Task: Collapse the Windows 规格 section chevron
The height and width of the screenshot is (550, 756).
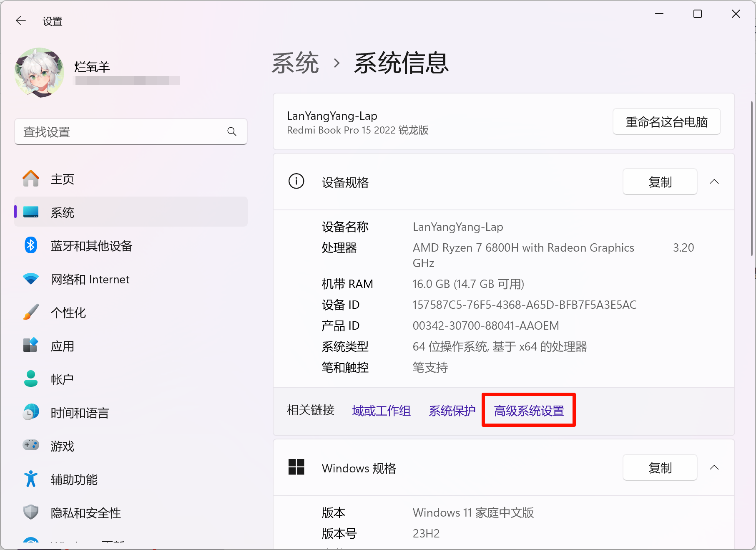Action: 714,467
